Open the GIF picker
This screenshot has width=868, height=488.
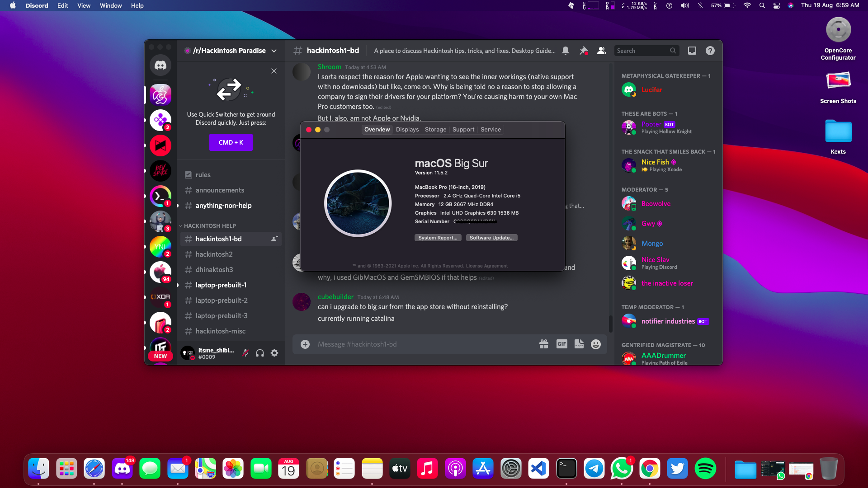point(561,344)
